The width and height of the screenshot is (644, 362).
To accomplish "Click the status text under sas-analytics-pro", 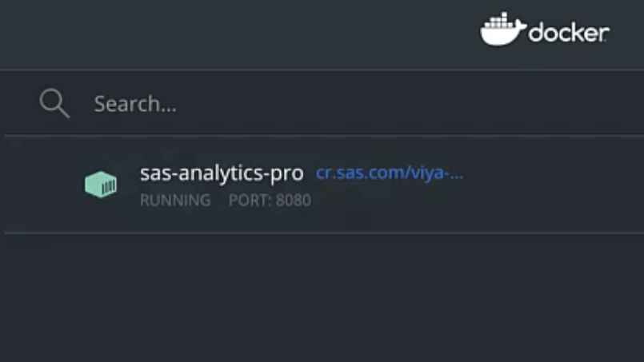I will [175, 200].
